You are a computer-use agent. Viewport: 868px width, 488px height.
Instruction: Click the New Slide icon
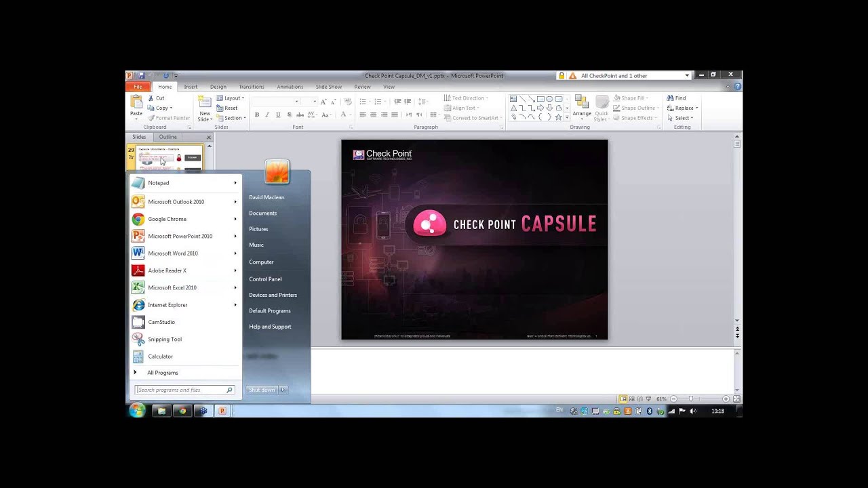pyautogui.click(x=204, y=102)
